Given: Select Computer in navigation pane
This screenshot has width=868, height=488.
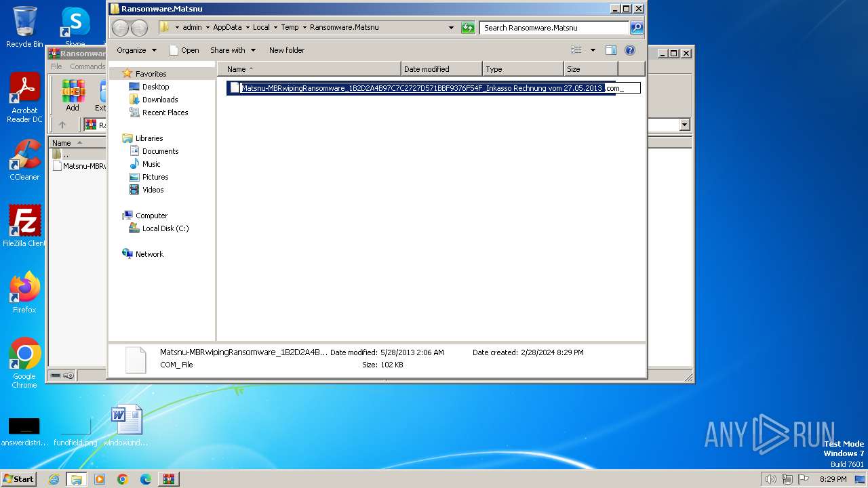Looking at the screenshot, I should [151, 216].
